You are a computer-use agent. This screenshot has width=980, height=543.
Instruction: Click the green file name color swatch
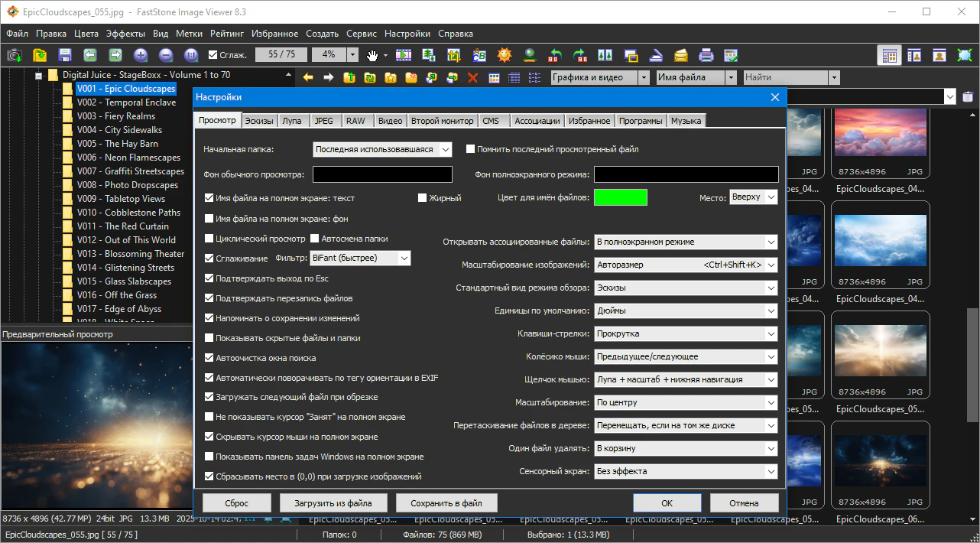point(621,197)
